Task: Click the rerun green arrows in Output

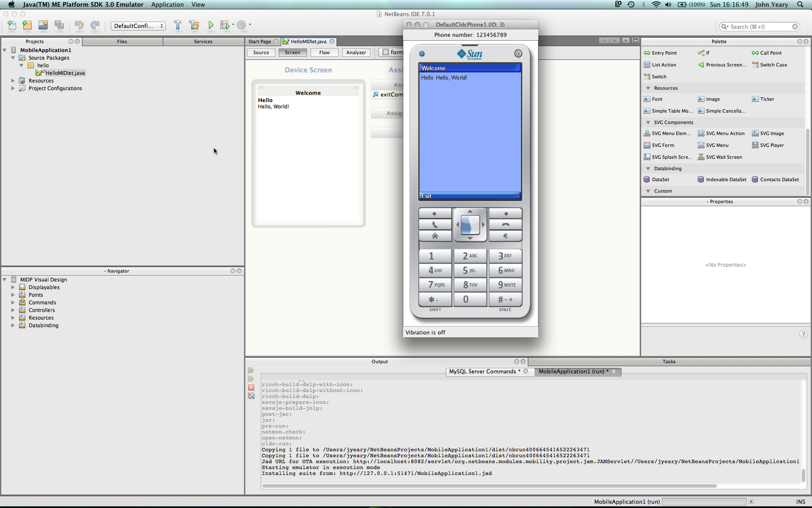Action: coord(251,370)
